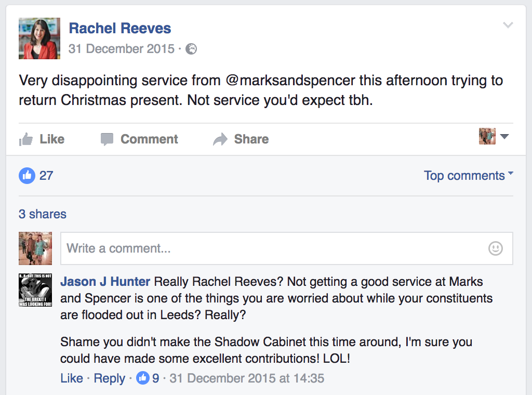This screenshot has height=395, width=532.
Task: Open the emoji smiley picker in comment box
Action: (495, 248)
